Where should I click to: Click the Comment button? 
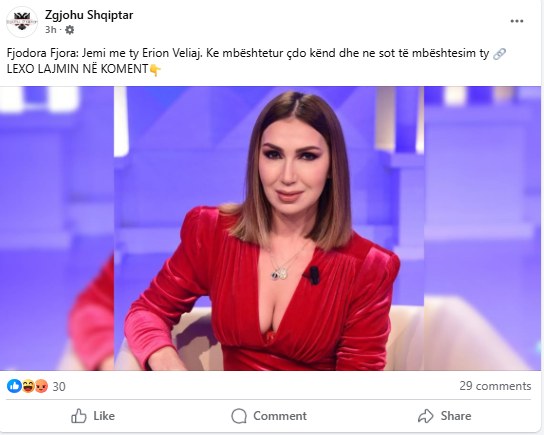(269, 416)
